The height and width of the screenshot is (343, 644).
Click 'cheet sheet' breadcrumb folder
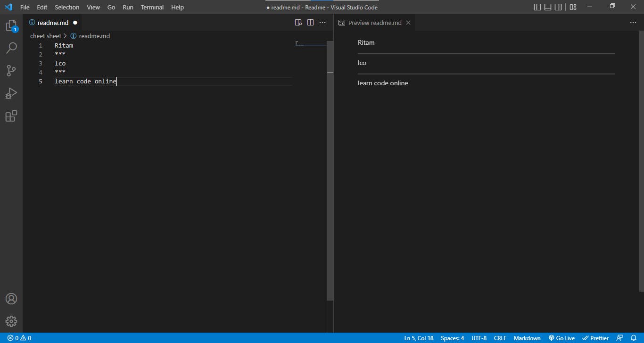point(46,36)
